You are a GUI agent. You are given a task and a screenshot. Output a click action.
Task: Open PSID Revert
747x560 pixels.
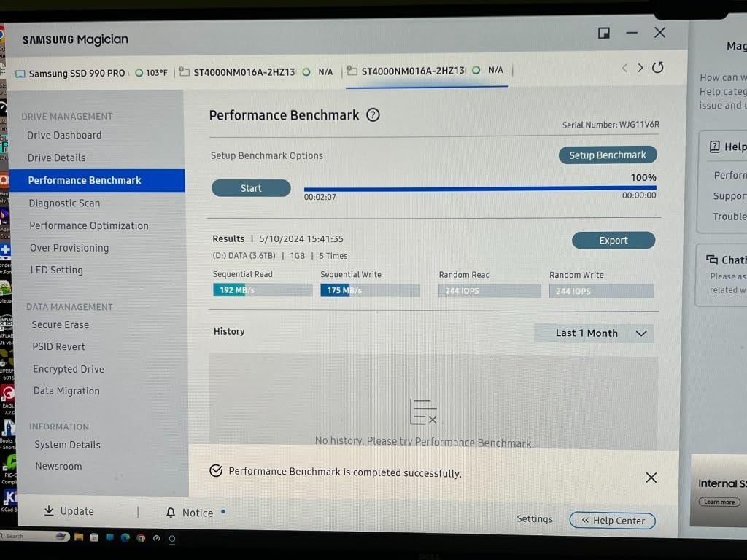point(59,346)
